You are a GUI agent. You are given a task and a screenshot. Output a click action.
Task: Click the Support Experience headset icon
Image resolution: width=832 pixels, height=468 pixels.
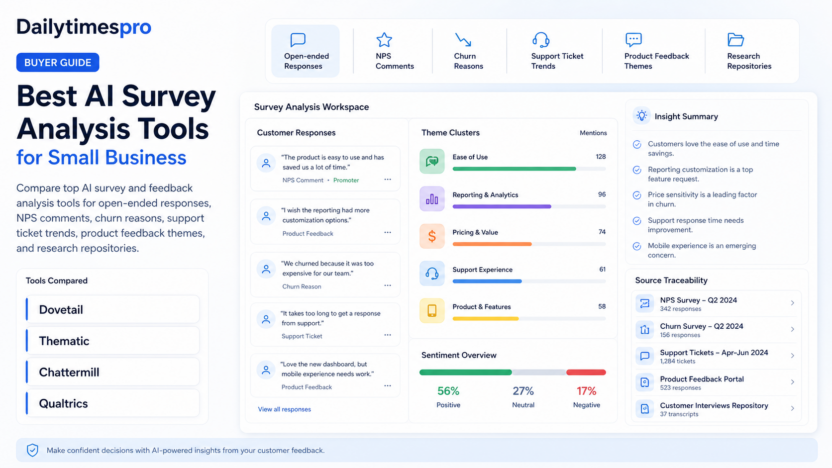pyautogui.click(x=432, y=273)
